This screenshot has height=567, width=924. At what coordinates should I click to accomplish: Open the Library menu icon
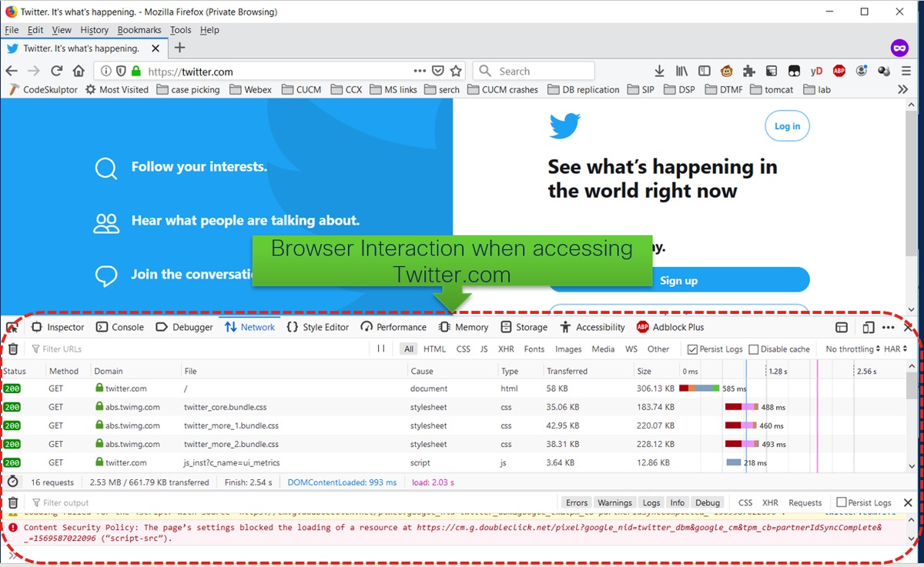681,71
